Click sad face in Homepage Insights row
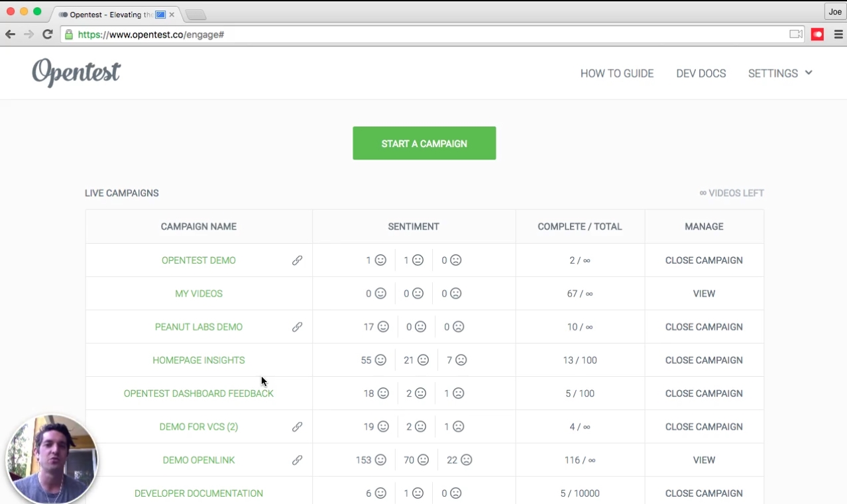Viewport: 847px width, 504px height. 461,360
